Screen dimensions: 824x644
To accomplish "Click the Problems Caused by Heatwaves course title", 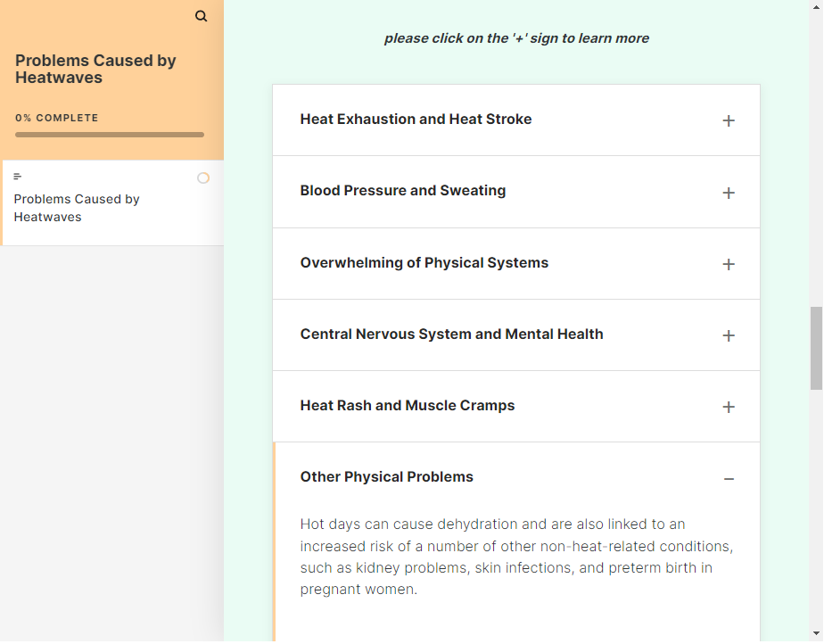I will tap(95, 69).
